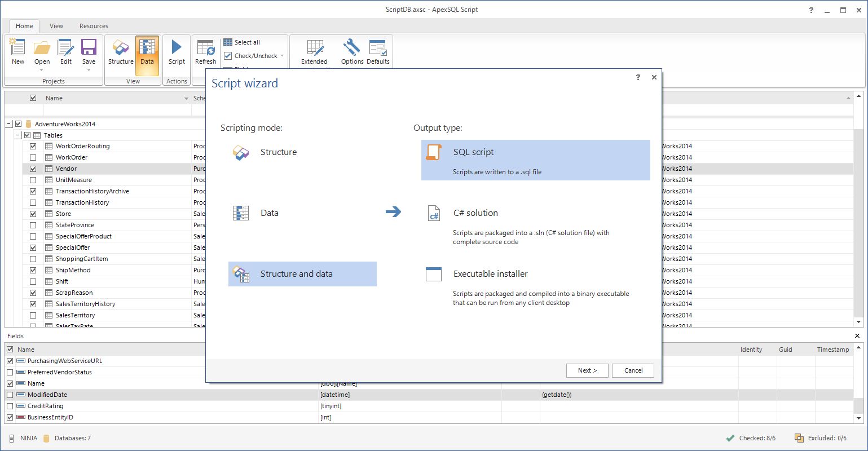Viewport: 868px width, 451px height.
Task: Click Next in the Script wizard
Action: pos(587,370)
